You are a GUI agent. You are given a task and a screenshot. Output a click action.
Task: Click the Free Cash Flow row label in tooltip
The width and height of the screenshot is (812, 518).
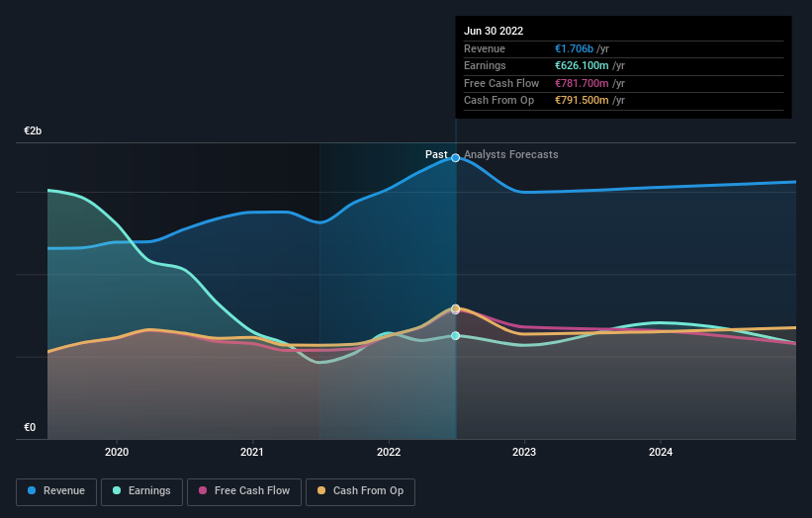point(501,83)
